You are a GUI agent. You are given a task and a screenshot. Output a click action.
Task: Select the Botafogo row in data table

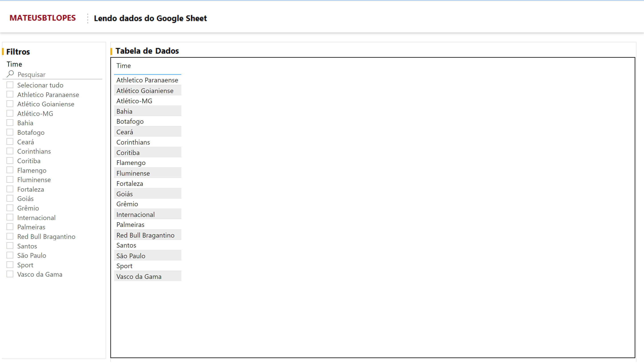pos(130,122)
